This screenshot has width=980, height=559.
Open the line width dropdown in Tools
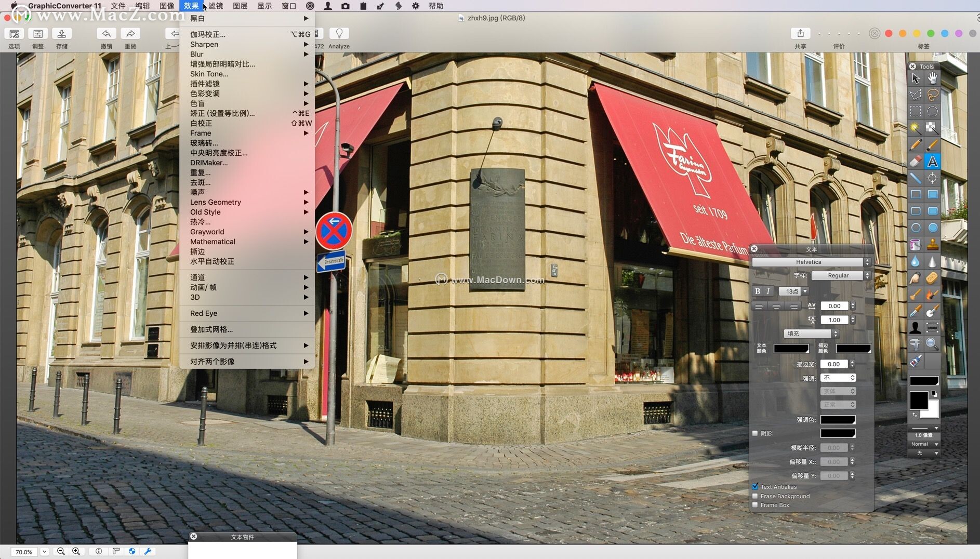(x=924, y=428)
